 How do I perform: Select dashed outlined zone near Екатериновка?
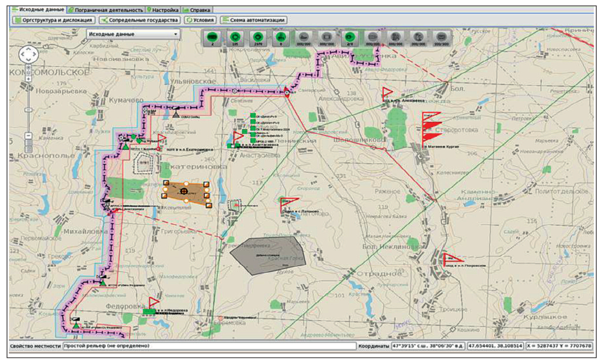coord(143,164)
